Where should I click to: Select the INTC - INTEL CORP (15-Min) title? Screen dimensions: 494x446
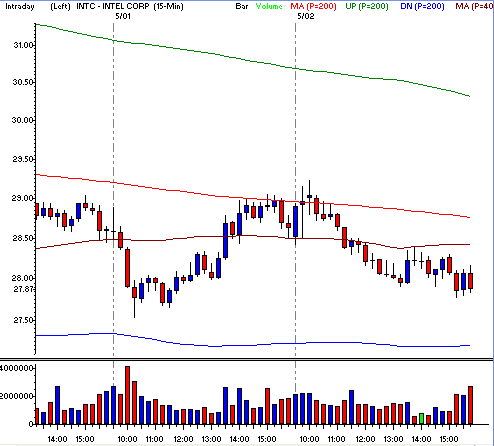point(130,6)
